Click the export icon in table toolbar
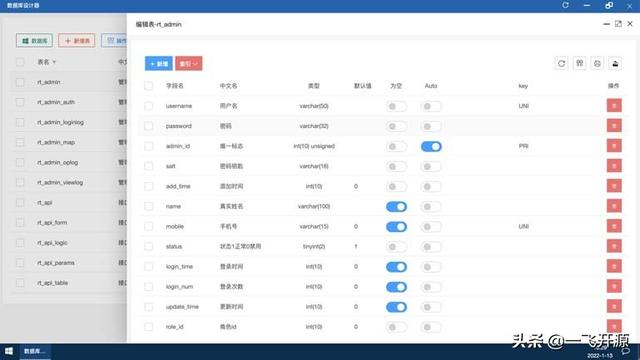640x360 pixels. coord(615,64)
